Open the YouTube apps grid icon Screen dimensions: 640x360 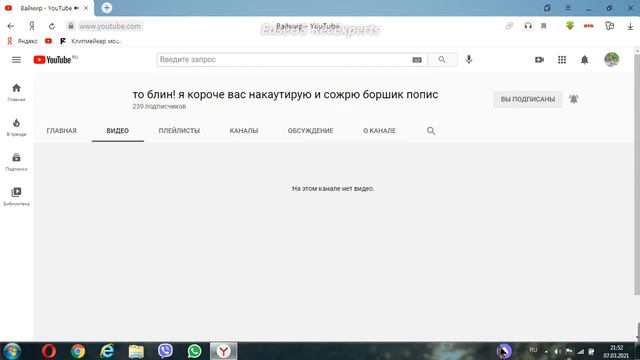pos(562,60)
